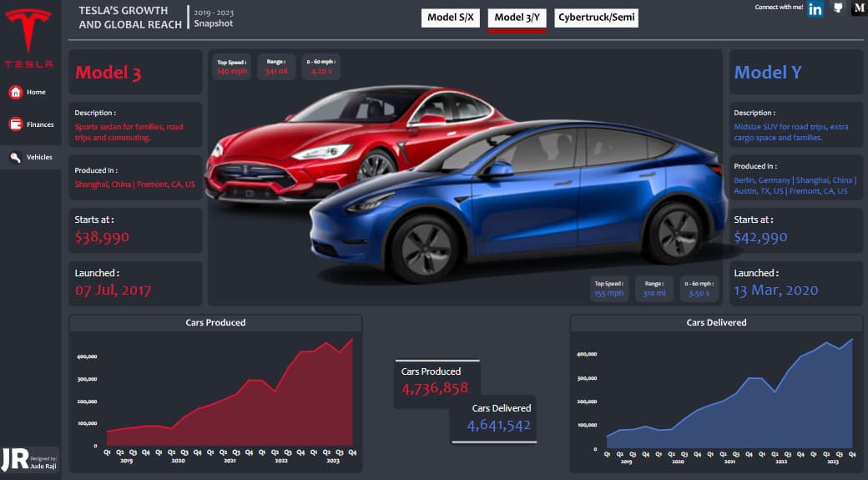Viewport: 868px width, 480px height.
Task: Click Berlin, Germany production locations text
Action: (795, 185)
